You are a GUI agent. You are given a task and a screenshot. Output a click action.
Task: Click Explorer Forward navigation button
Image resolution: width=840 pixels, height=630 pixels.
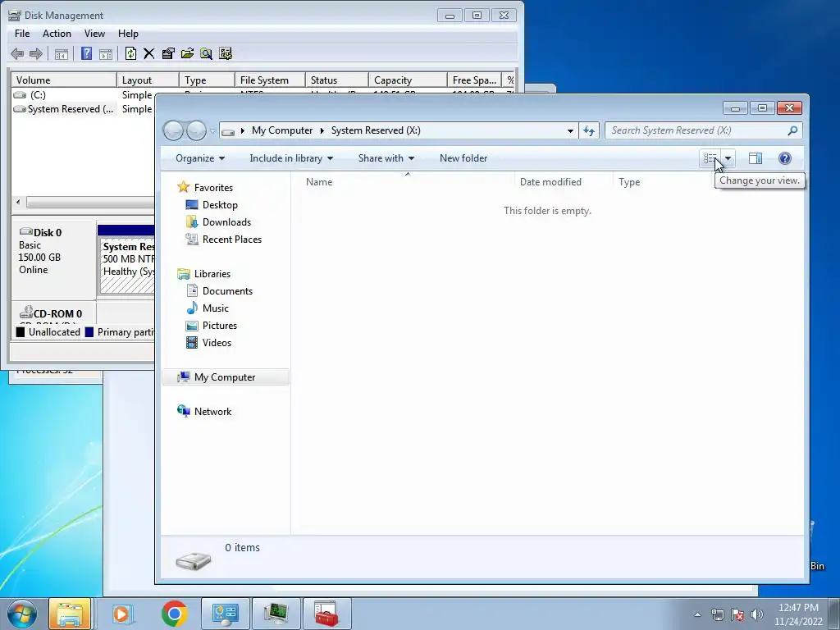[x=196, y=130]
